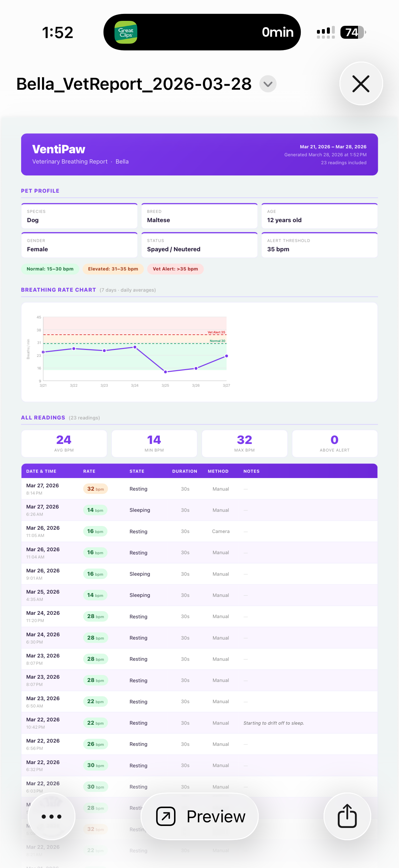Image resolution: width=399 pixels, height=868 pixels.
Task: Tap the BREATHING RATE CHART section heading
Action: coord(58,290)
